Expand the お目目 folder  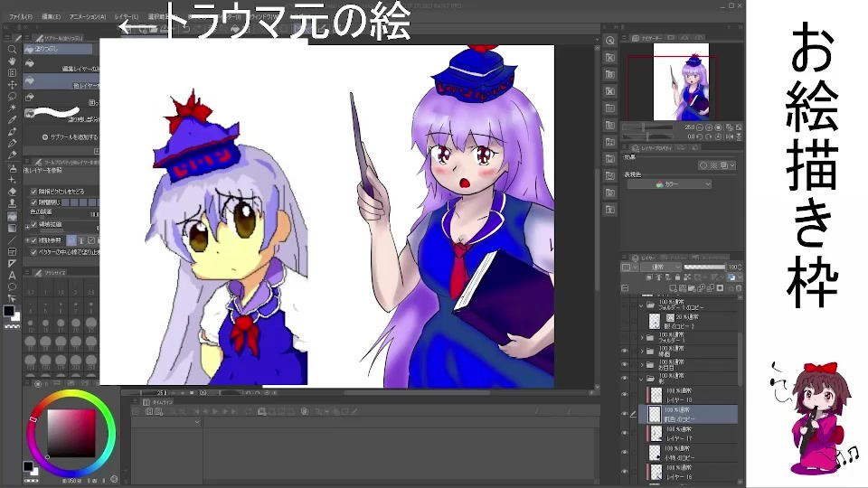(642, 364)
